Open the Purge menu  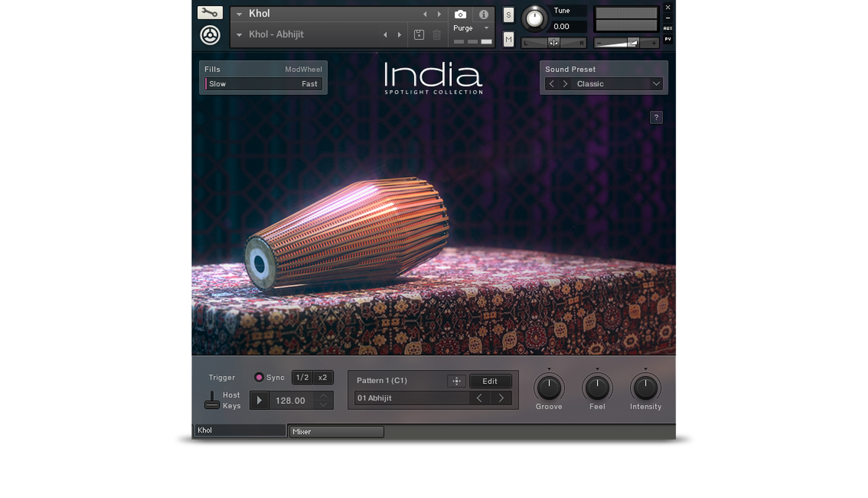click(x=471, y=28)
